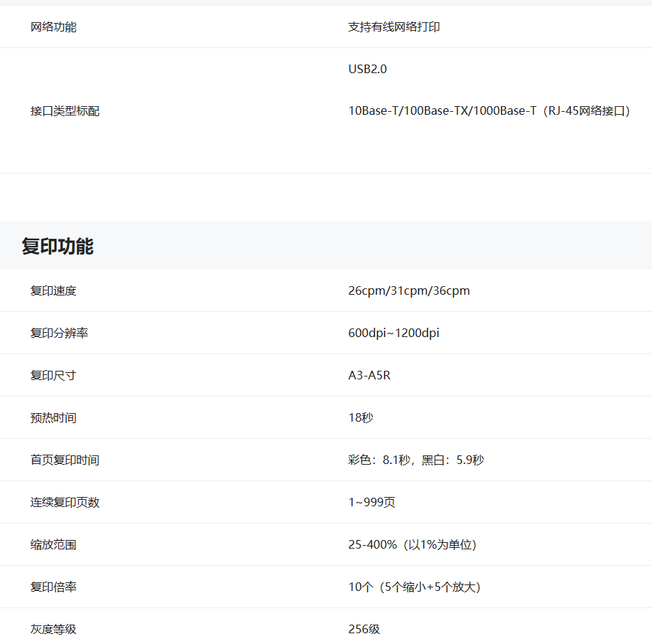Click the 接口类型标配 label
The image size is (652, 644).
pos(65,111)
